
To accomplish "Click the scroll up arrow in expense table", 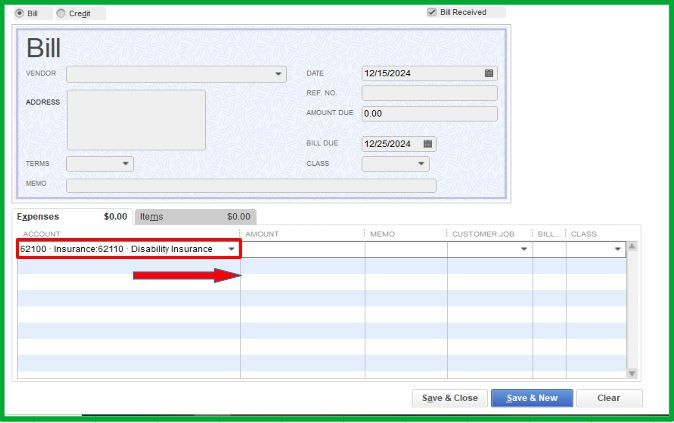I will (x=632, y=246).
